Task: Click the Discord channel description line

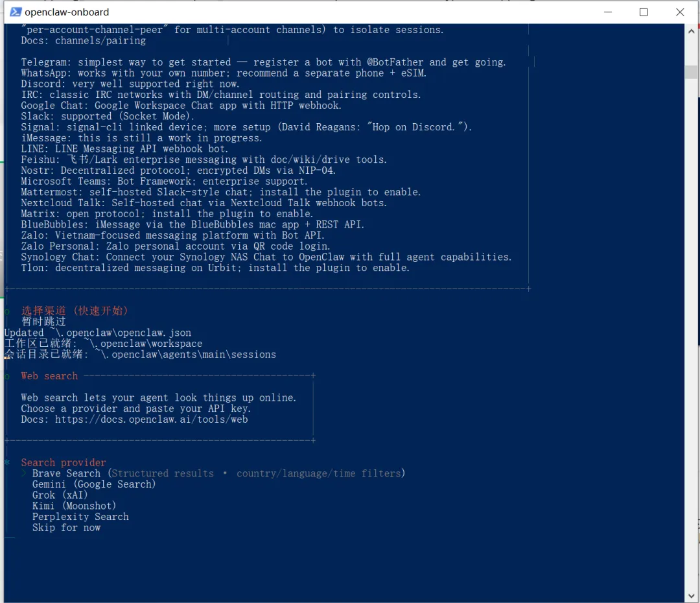Action: [130, 84]
